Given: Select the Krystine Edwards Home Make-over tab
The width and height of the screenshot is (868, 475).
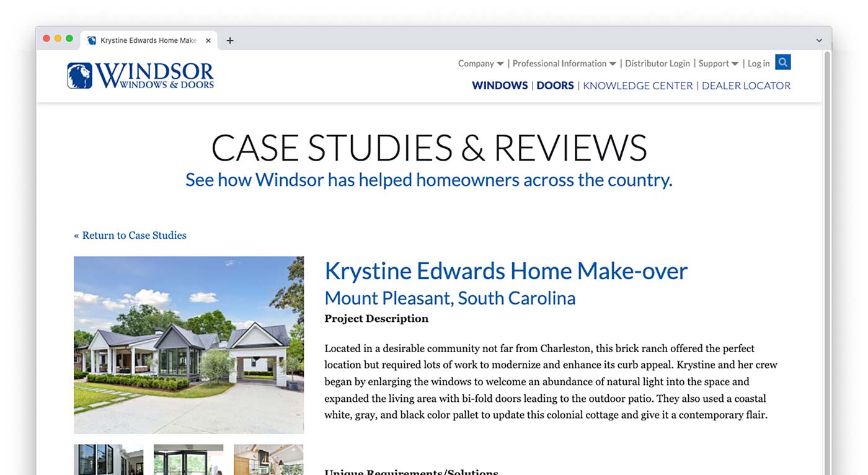Looking at the screenshot, I should tap(149, 40).
